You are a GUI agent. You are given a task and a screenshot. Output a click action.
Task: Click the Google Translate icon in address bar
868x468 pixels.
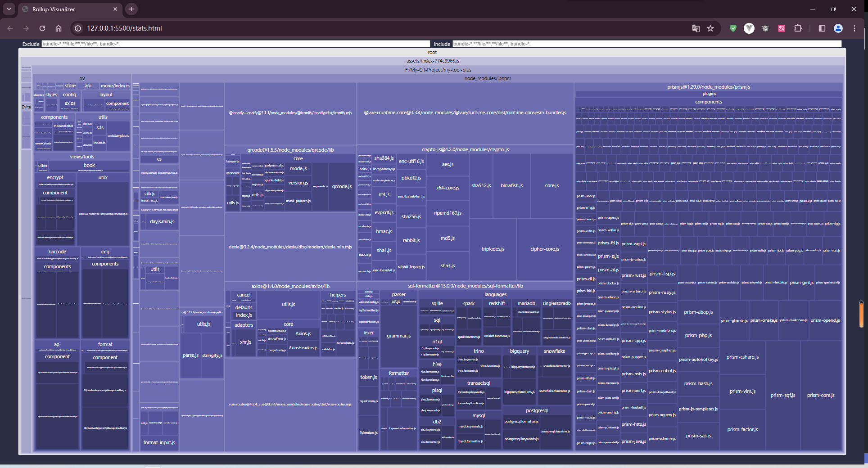coord(696,28)
